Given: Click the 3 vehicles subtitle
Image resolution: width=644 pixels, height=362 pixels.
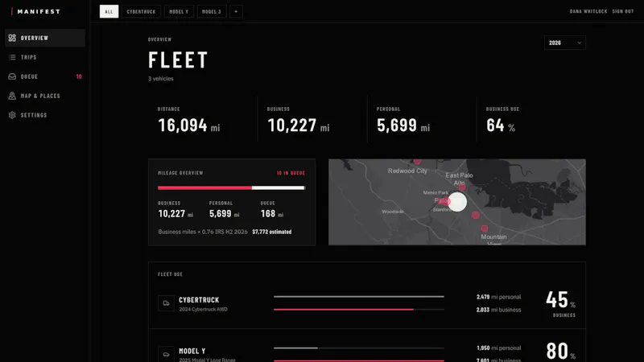Looking at the screenshot, I should tap(160, 78).
